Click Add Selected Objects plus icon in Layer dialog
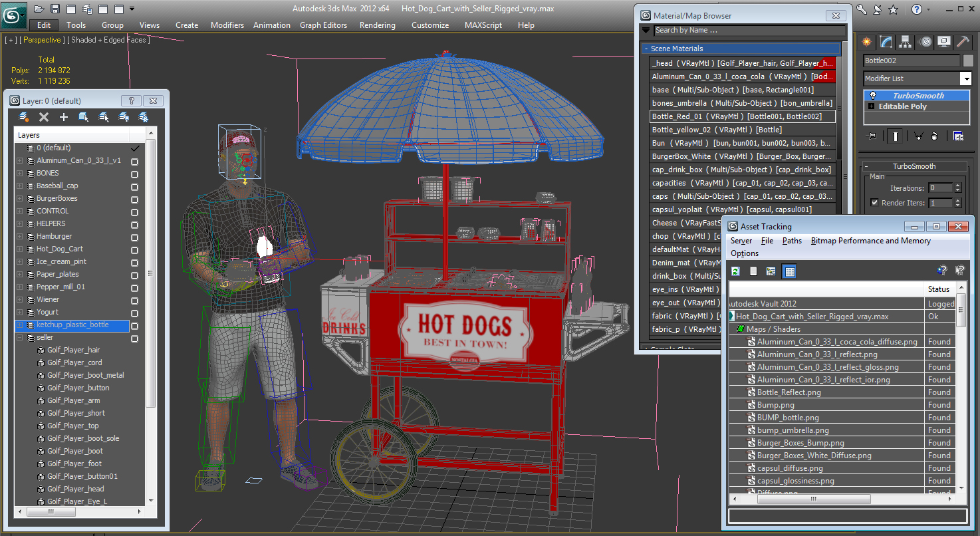The image size is (980, 536). pyautogui.click(x=64, y=117)
